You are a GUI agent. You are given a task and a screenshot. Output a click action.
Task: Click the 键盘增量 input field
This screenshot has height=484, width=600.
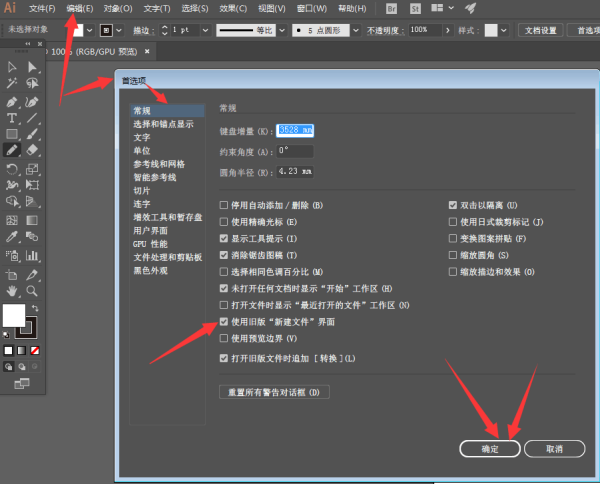(280, 130)
